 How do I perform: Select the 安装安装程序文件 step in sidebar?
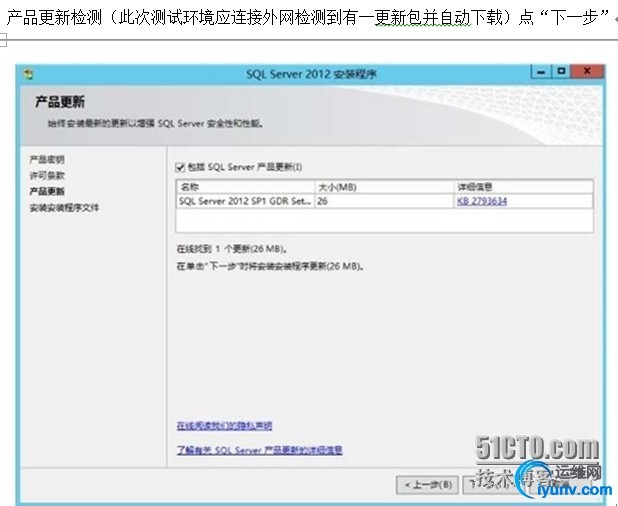coord(64,208)
